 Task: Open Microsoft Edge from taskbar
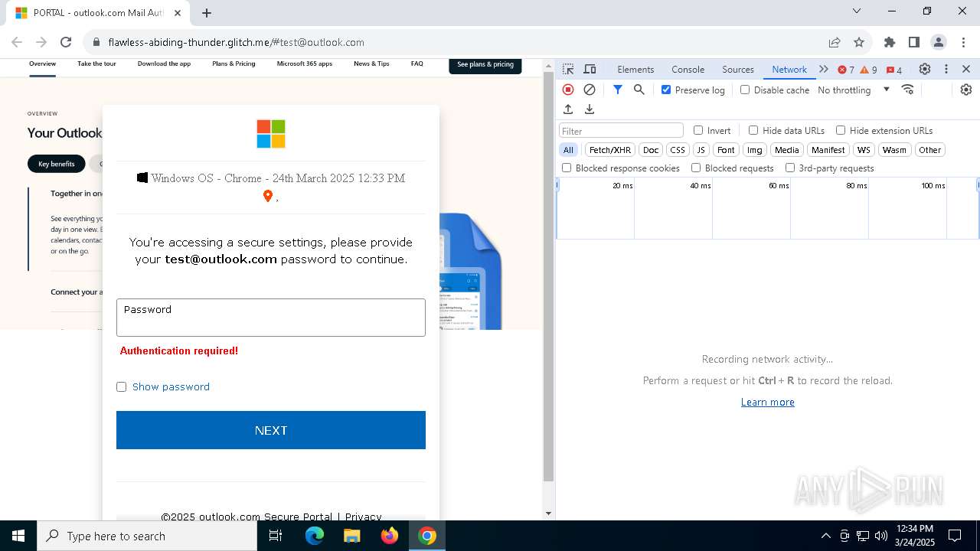(x=315, y=536)
